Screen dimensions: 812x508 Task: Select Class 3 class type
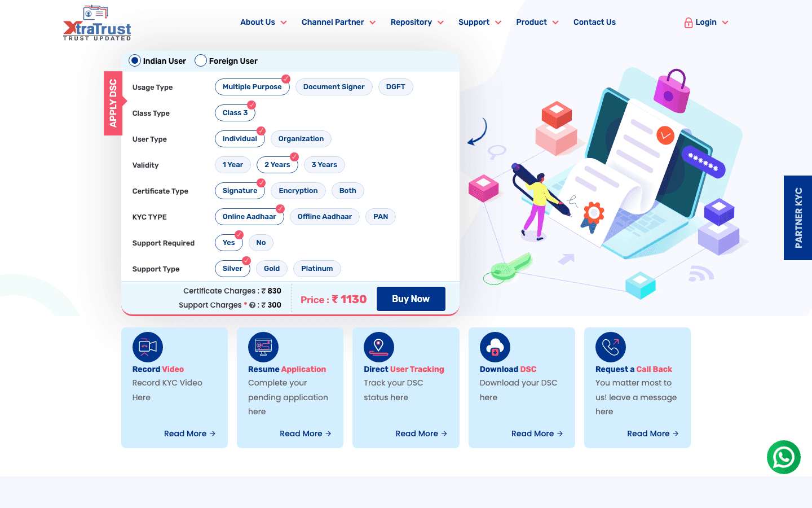click(x=235, y=113)
